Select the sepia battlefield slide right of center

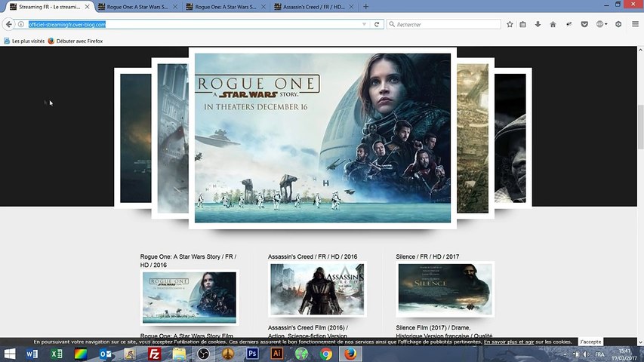pos(475,138)
